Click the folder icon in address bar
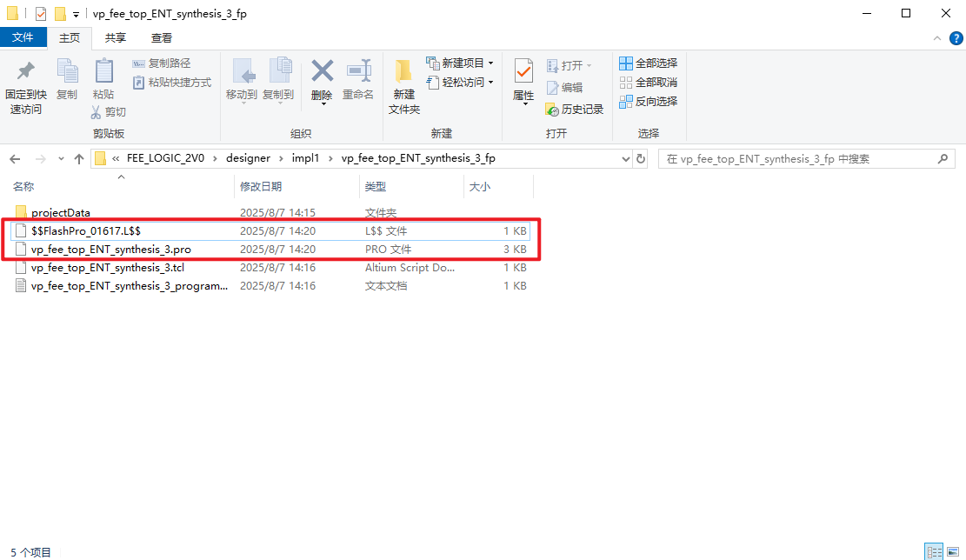 pyautogui.click(x=100, y=159)
